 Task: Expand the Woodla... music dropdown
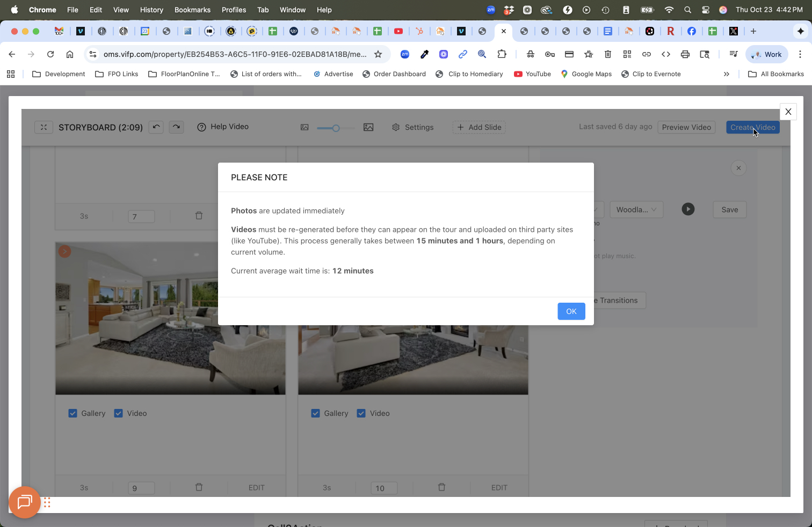click(x=636, y=209)
